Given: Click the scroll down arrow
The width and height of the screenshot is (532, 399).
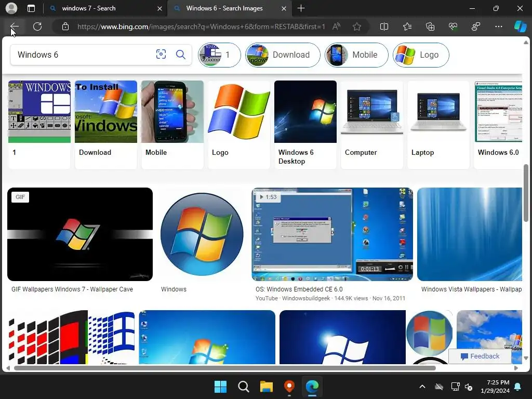Looking at the screenshot, I should coord(526,358).
